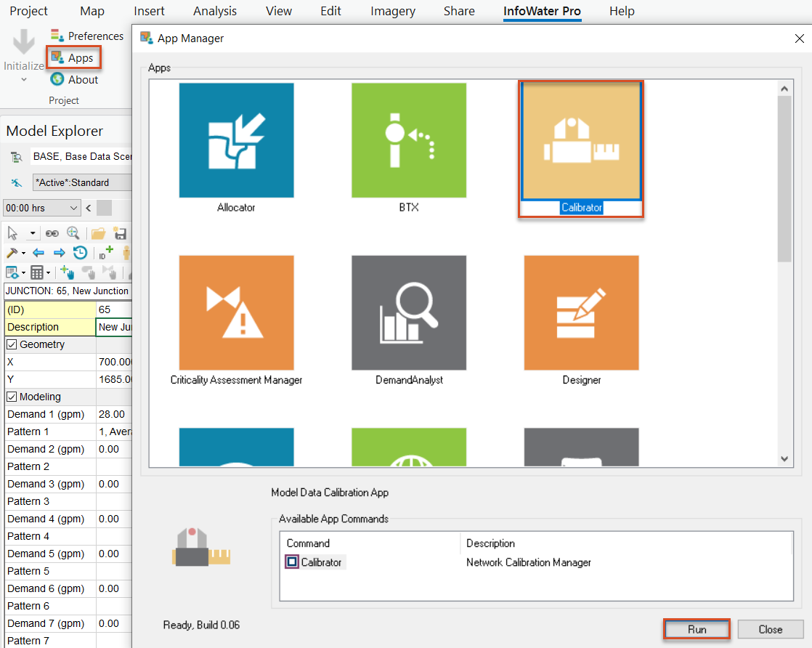Open Preferences in the Project group
Viewport: 812px width, 648px height.
click(86, 36)
